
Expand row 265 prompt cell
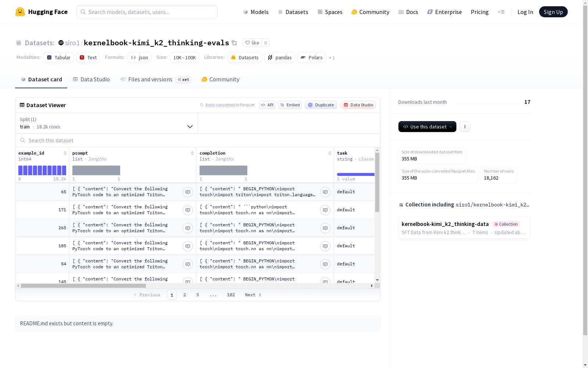[188, 228]
